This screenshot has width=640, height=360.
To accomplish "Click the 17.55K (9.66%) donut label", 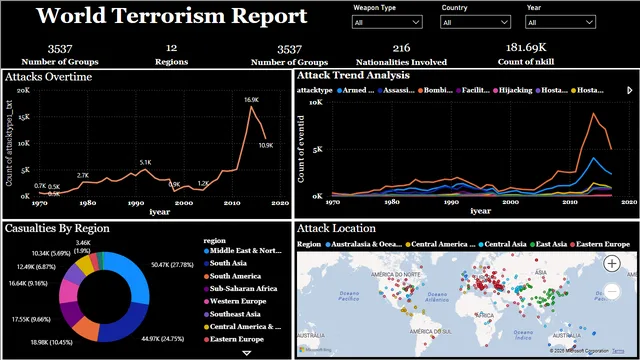I will click(x=31, y=320).
